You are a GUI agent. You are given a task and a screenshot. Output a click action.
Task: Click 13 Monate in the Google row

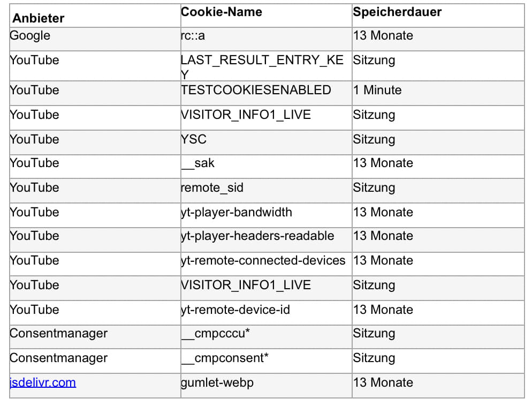[383, 36]
